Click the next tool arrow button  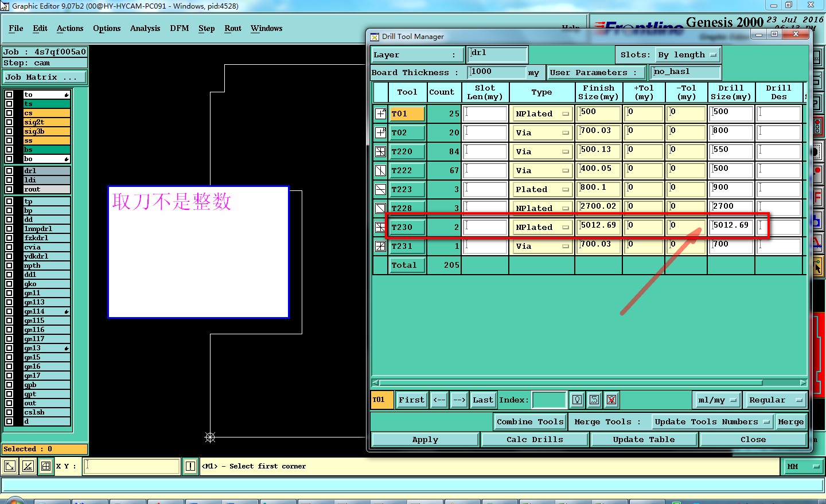tap(459, 400)
